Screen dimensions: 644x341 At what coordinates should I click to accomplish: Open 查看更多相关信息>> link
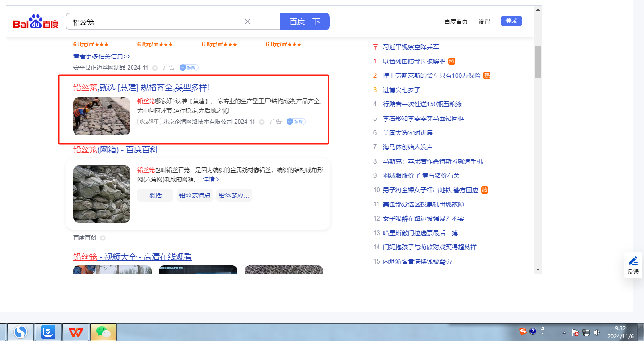(102, 56)
